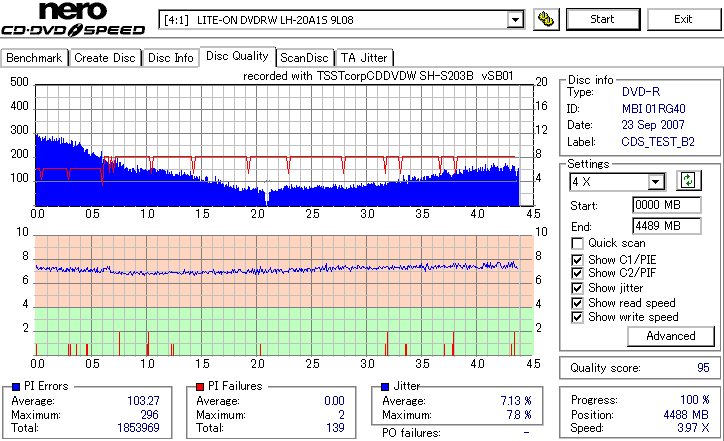Click disc label CDS_TEST_B2
Image resolution: width=724 pixels, height=441 pixels.
658,142
